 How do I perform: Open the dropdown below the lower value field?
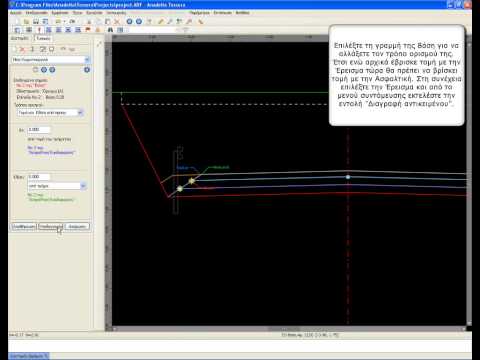point(57,186)
